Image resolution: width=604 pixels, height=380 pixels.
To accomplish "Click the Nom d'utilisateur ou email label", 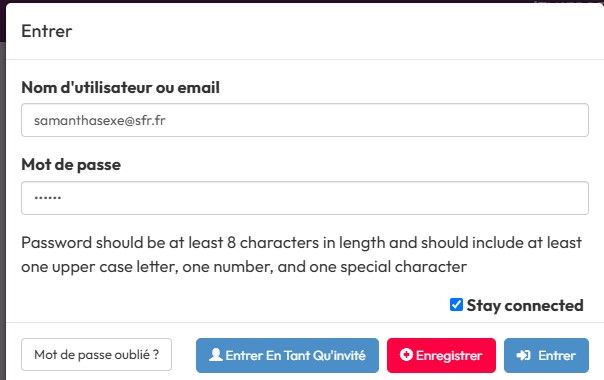I will click(x=121, y=87).
